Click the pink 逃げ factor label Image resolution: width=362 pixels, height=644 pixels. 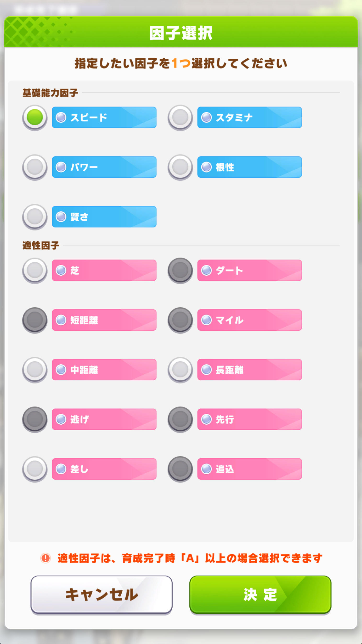click(104, 419)
